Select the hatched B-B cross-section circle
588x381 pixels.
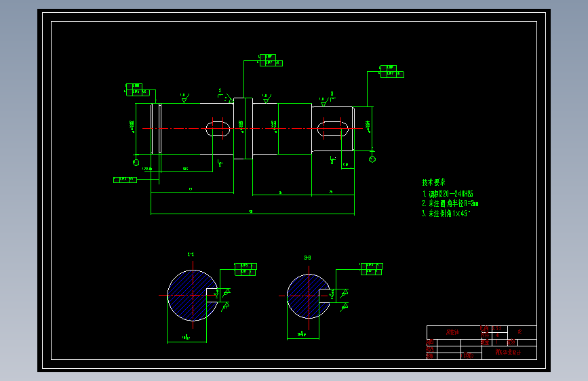309,296
